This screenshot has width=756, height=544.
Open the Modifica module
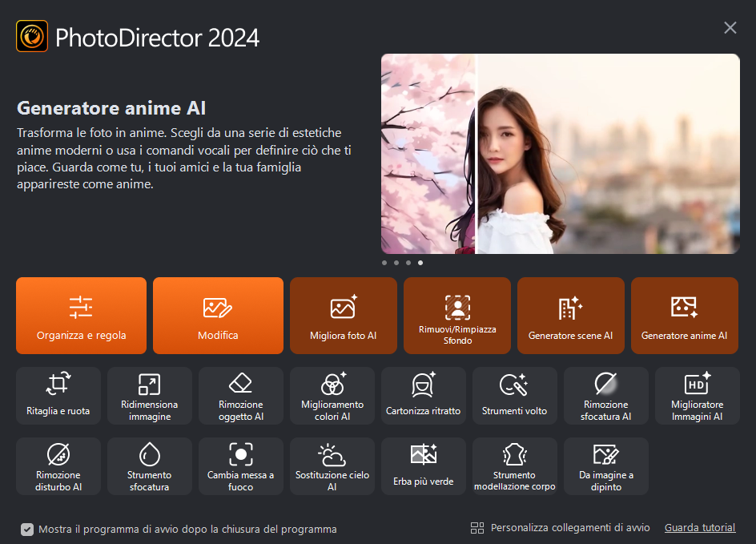(218, 316)
